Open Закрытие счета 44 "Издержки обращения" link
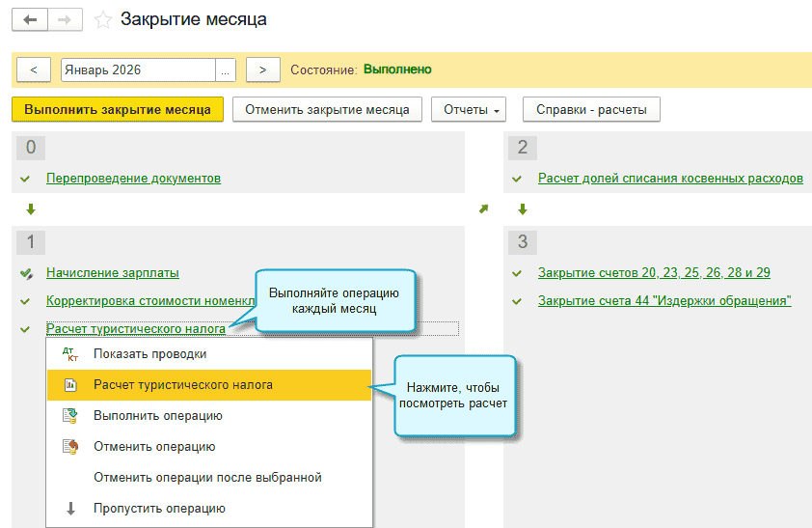This screenshot has width=812, height=528. [664, 301]
